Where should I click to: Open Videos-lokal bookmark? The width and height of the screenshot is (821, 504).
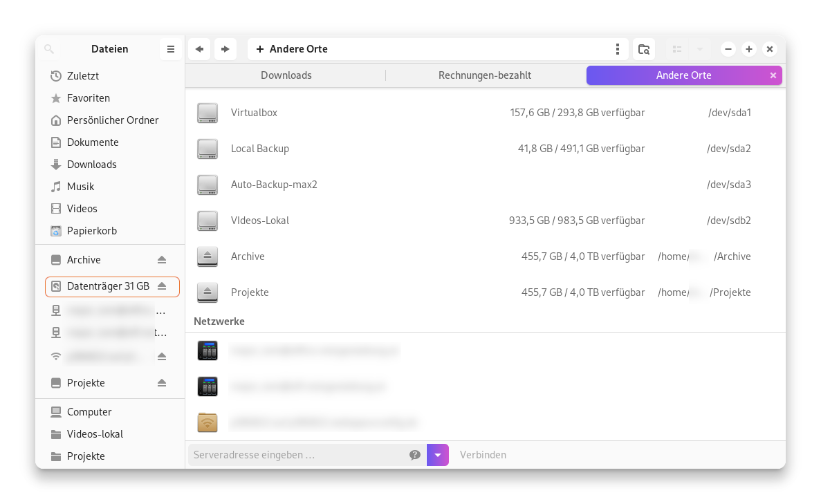point(110,434)
